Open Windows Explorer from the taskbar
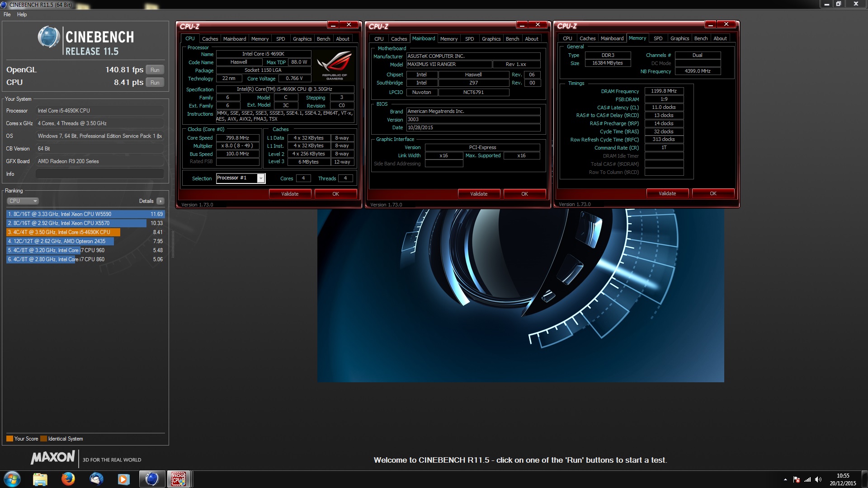This screenshot has width=868, height=488. tap(40, 479)
